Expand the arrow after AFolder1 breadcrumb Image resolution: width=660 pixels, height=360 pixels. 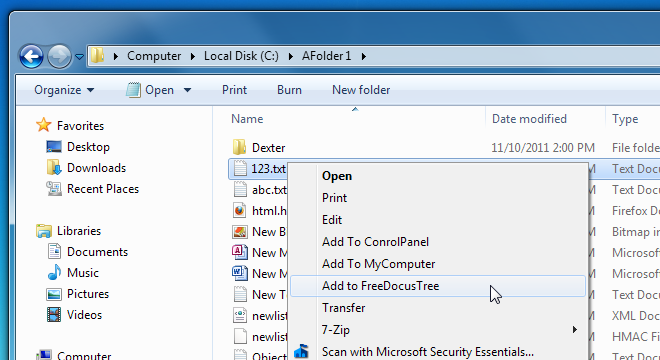(364, 56)
